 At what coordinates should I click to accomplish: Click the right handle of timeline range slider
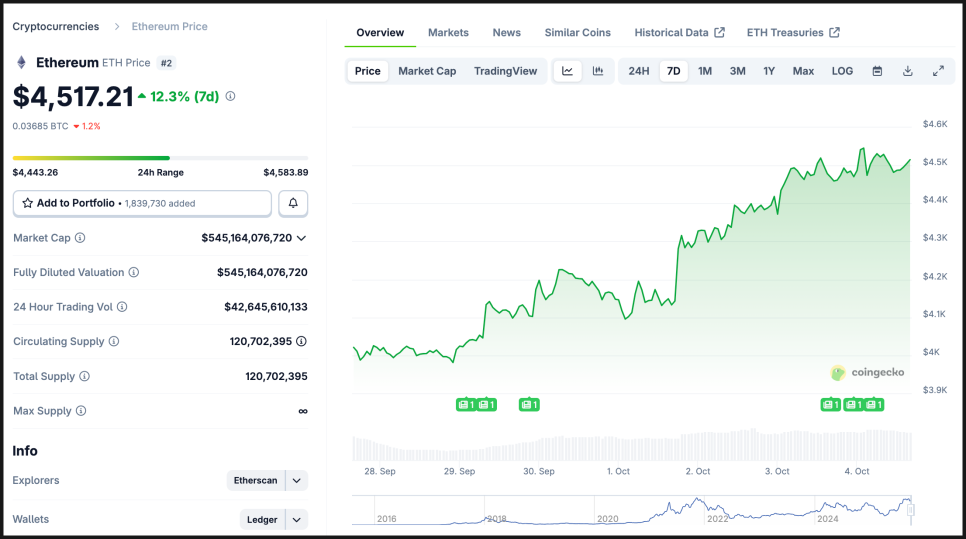910,510
